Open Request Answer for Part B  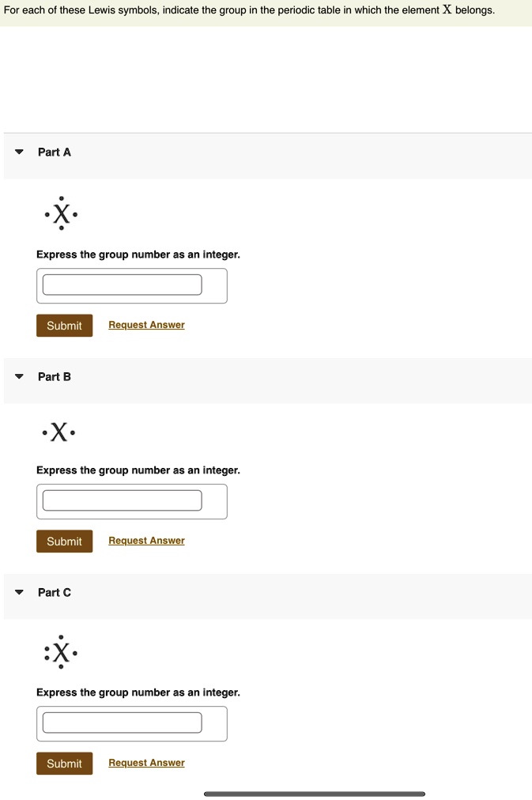[146, 540]
